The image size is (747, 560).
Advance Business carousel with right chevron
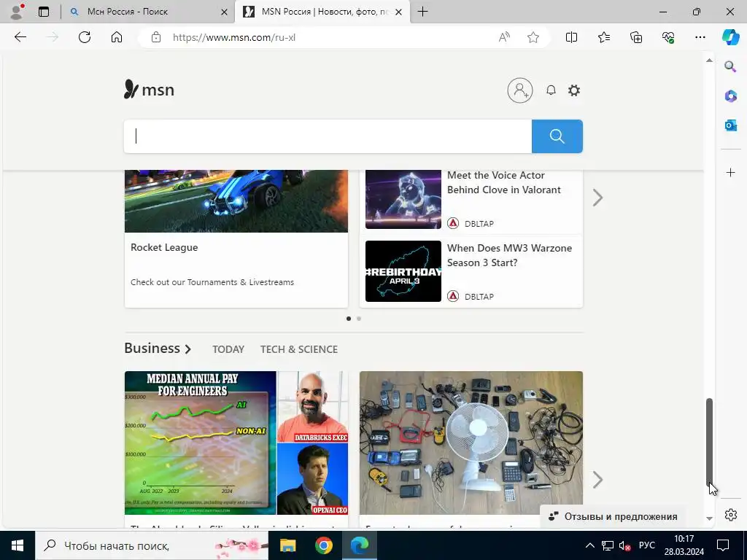click(597, 480)
